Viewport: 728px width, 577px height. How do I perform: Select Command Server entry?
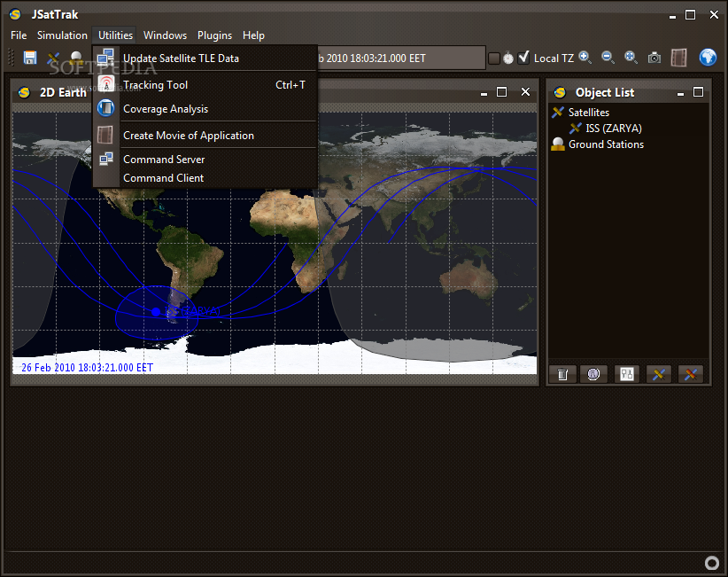tap(205, 160)
